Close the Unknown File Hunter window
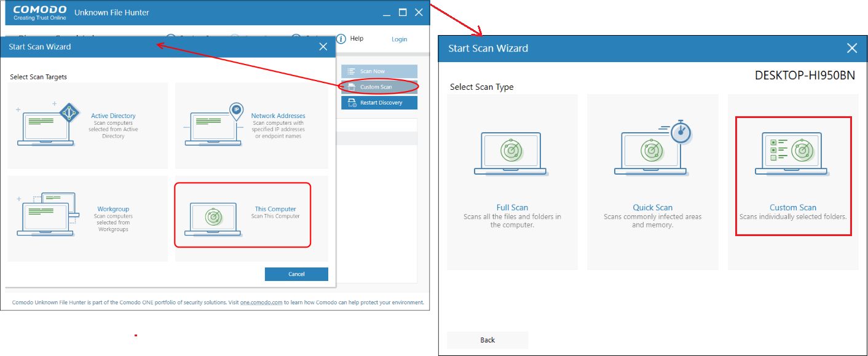The height and width of the screenshot is (356, 868). coord(419,12)
